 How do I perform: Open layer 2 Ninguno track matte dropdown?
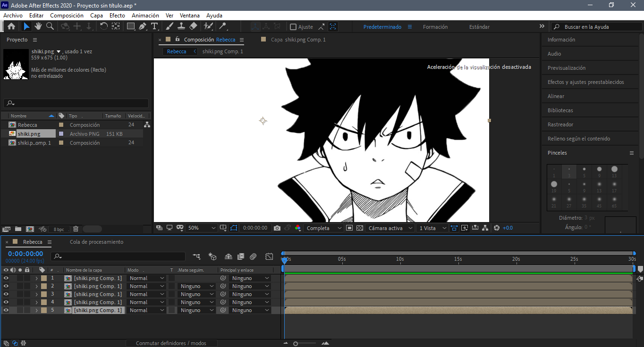click(x=196, y=286)
